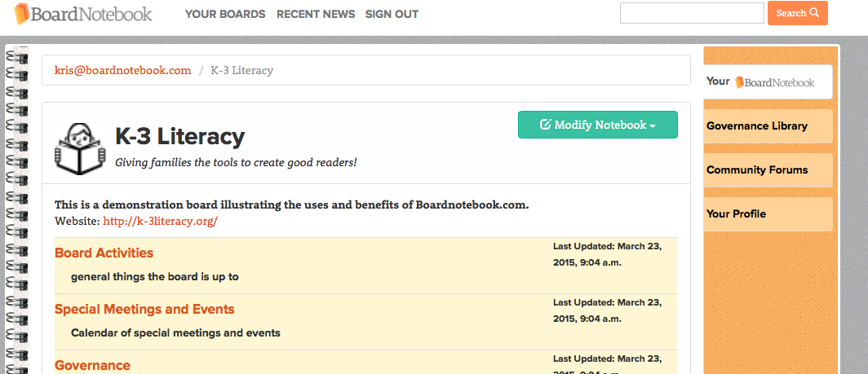Open kris@boardnotebook.com breadcrumb link

pos(123,70)
